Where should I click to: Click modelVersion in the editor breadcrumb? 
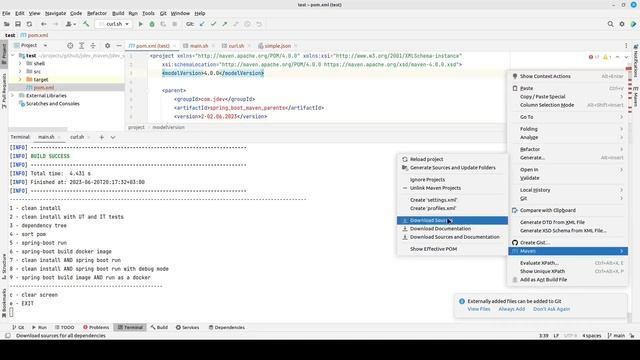pyautogui.click(x=169, y=127)
